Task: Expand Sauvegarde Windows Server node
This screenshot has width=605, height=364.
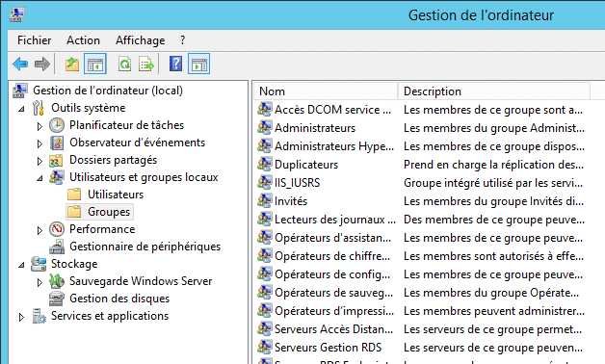Action: click(39, 282)
